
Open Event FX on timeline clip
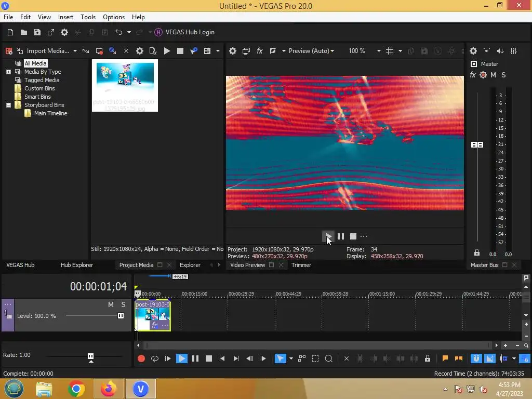pos(155,325)
